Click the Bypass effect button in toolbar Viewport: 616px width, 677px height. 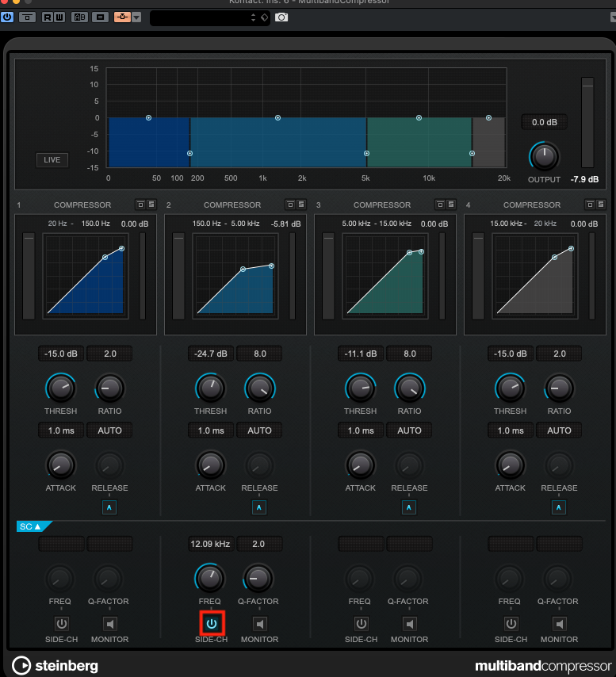[x=27, y=17]
